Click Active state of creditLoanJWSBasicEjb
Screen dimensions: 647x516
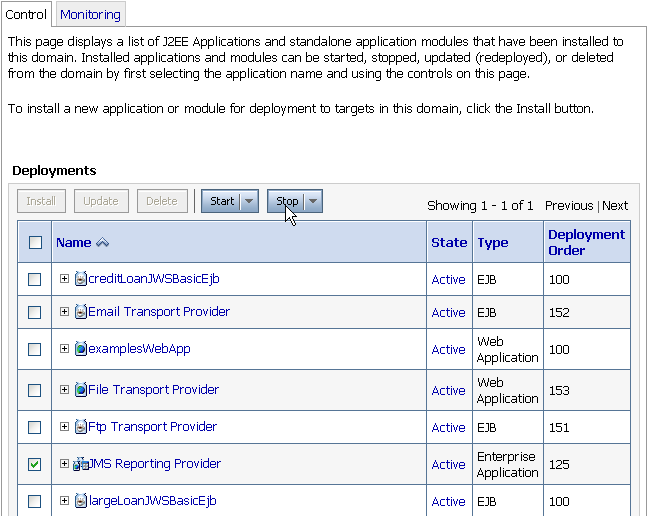coord(449,280)
